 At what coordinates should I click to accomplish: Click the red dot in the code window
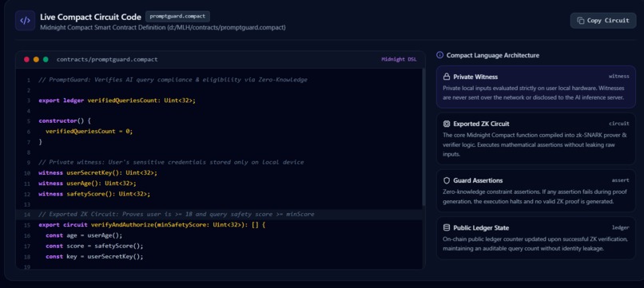coord(26,60)
